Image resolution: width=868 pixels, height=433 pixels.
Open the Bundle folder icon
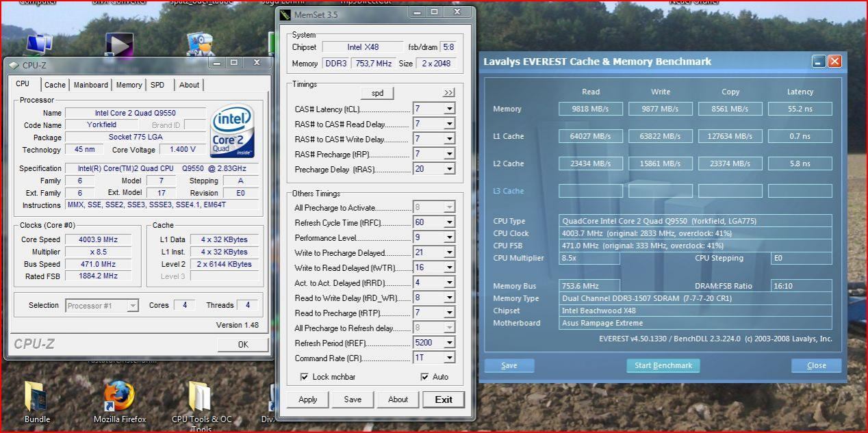pyautogui.click(x=36, y=396)
